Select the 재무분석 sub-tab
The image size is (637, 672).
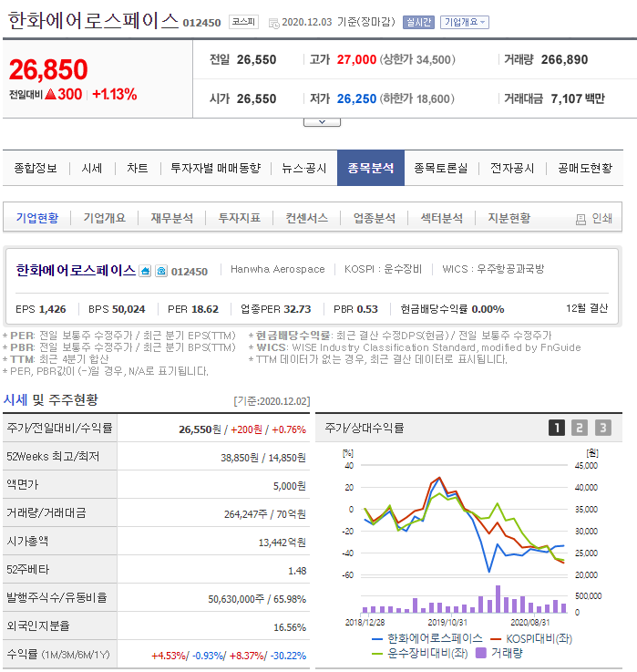point(171,218)
